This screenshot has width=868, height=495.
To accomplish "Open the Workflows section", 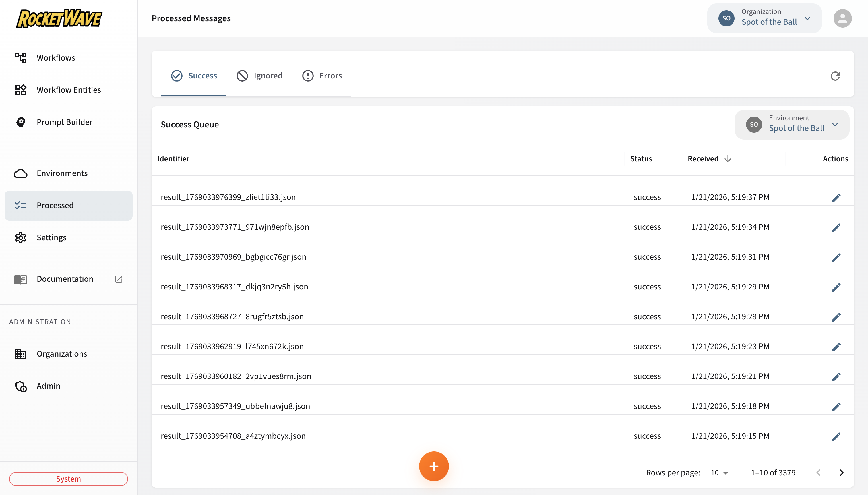I will pos(56,57).
